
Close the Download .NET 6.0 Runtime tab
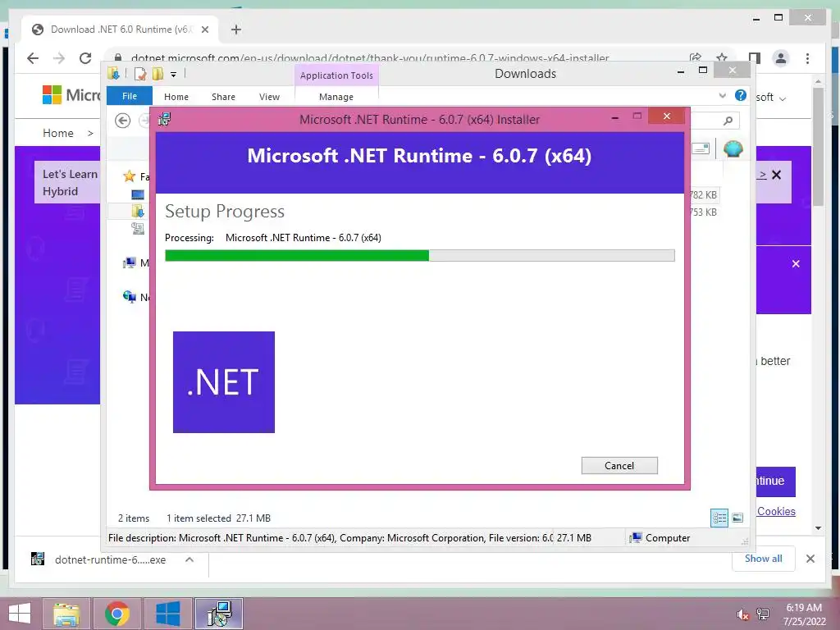204,30
